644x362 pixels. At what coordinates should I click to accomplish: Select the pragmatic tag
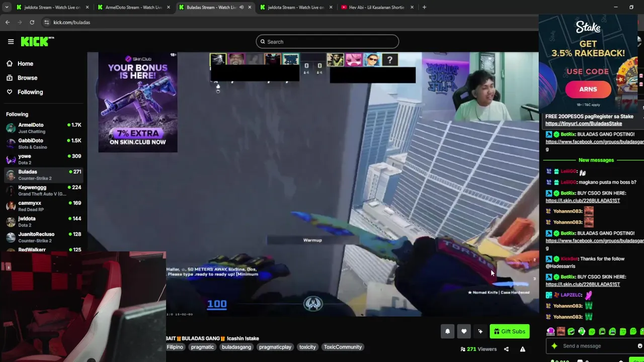202,347
